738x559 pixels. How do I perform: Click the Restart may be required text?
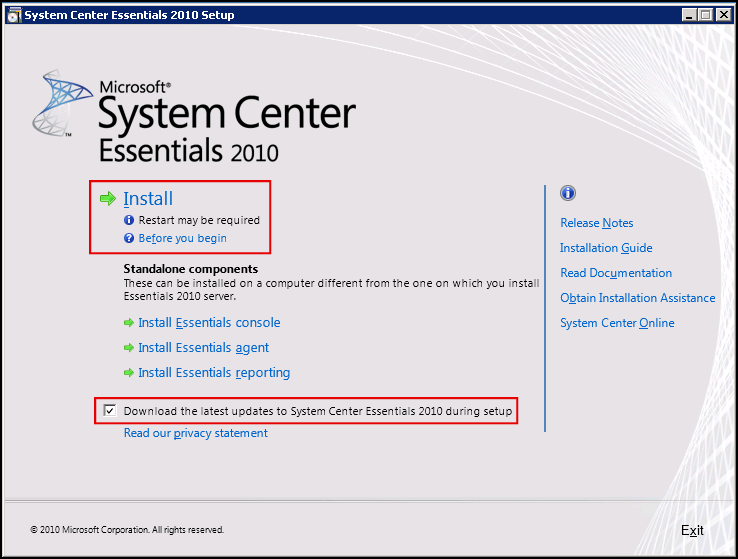[199, 220]
